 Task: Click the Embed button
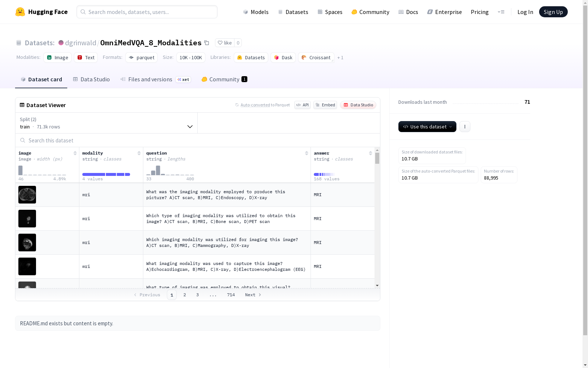(x=325, y=105)
